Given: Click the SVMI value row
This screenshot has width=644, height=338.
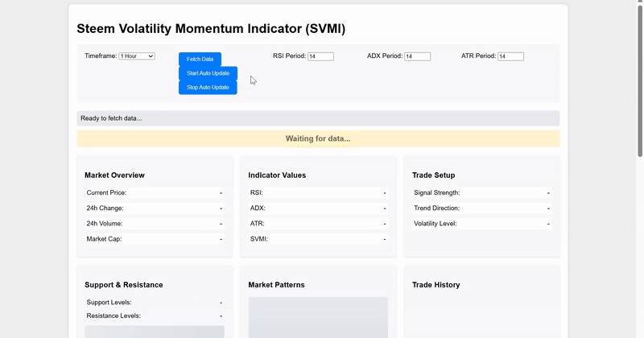Looking at the screenshot, I should [x=318, y=239].
